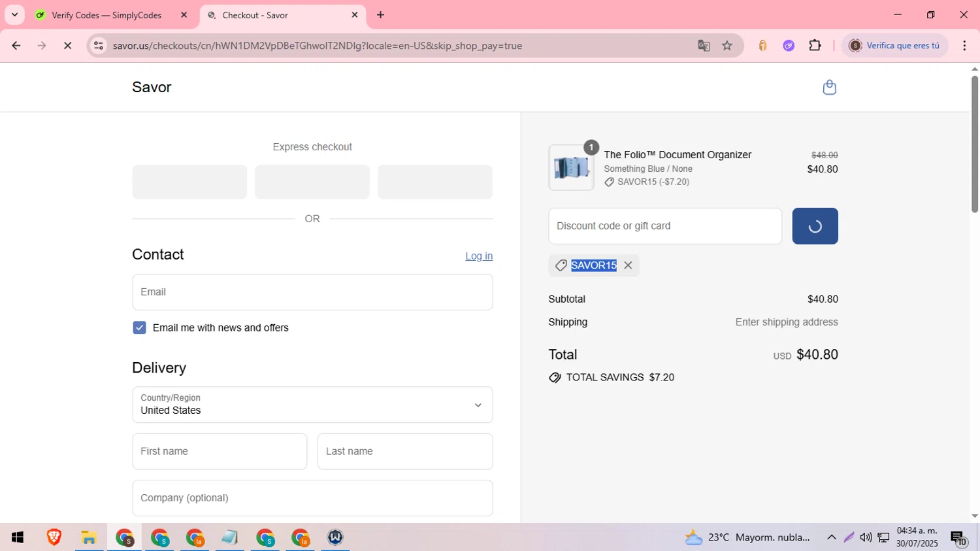
Task: Open the yellow extension icon in toolbar
Action: point(762,46)
